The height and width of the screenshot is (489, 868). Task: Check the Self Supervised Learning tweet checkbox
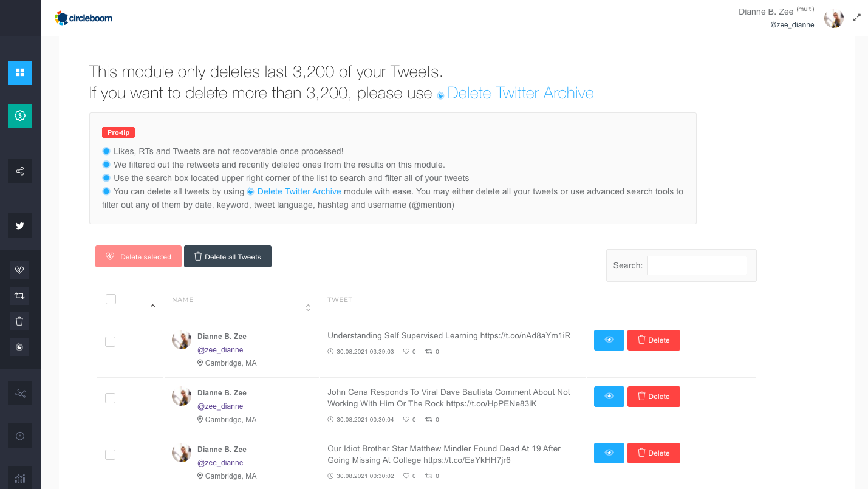(x=110, y=341)
